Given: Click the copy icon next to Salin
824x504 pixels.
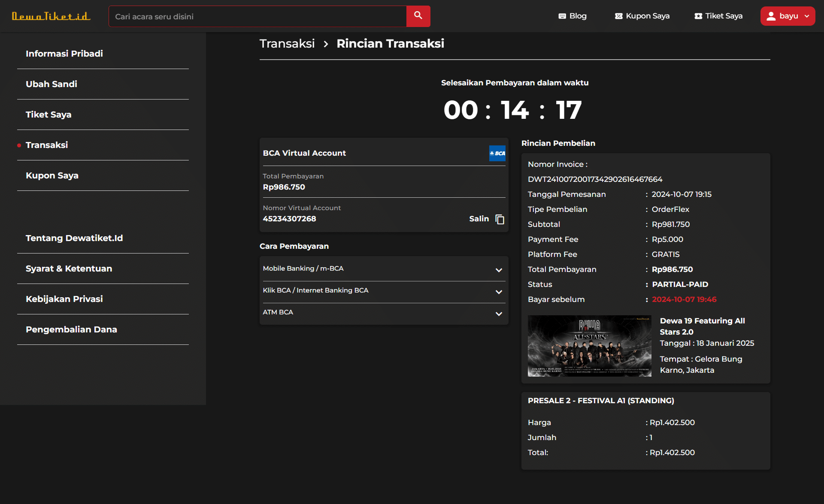Looking at the screenshot, I should tap(500, 219).
